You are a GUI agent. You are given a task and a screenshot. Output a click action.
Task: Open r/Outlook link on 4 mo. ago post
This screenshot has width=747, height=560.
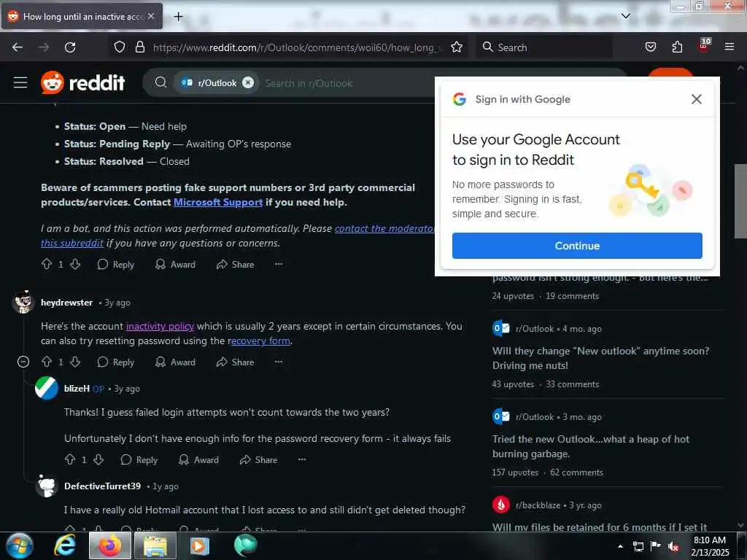click(x=535, y=329)
